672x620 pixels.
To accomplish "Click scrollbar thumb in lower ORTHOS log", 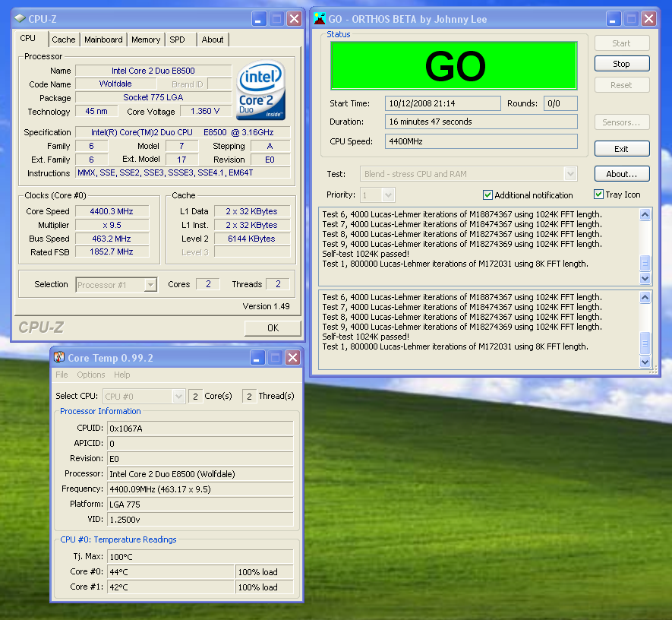I will pos(645,343).
